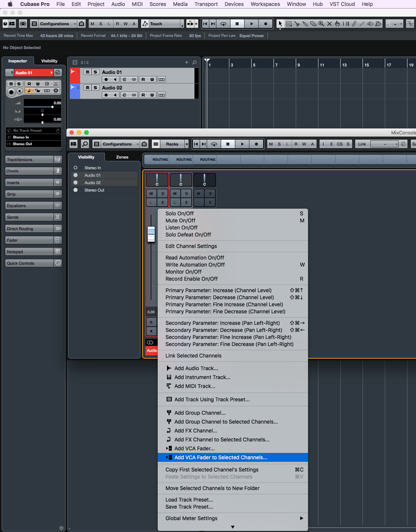Viewport: 416px width, 532px height.
Task: Toggle Read automation on Audio 01 track
Action: 143,79
